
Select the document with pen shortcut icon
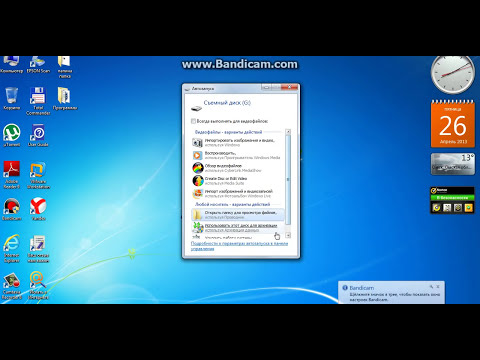click(x=38, y=249)
